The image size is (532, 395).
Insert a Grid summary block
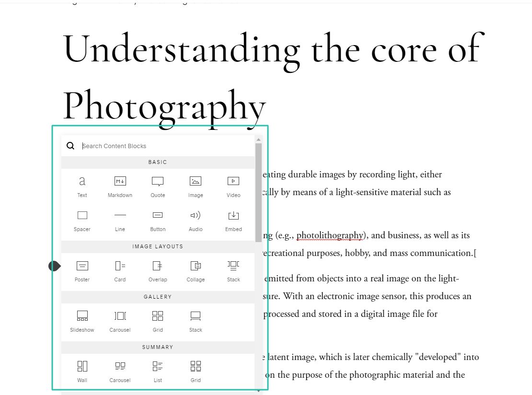click(196, 371)
